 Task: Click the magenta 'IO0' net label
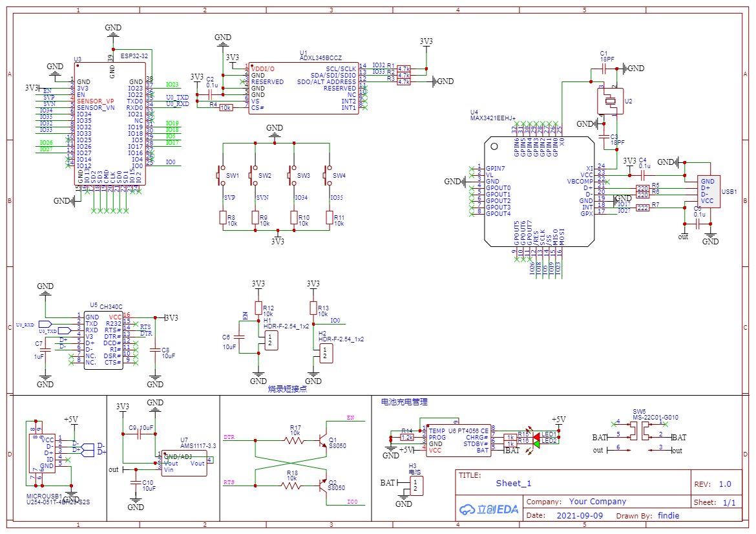coord(352,502)
